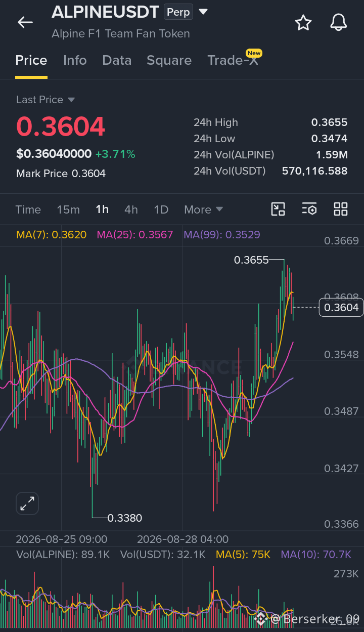Image resolution: width=364 pixels, height=632 pixels.
Task: Open chart indicator settings icon
Action: coord(309,209)
